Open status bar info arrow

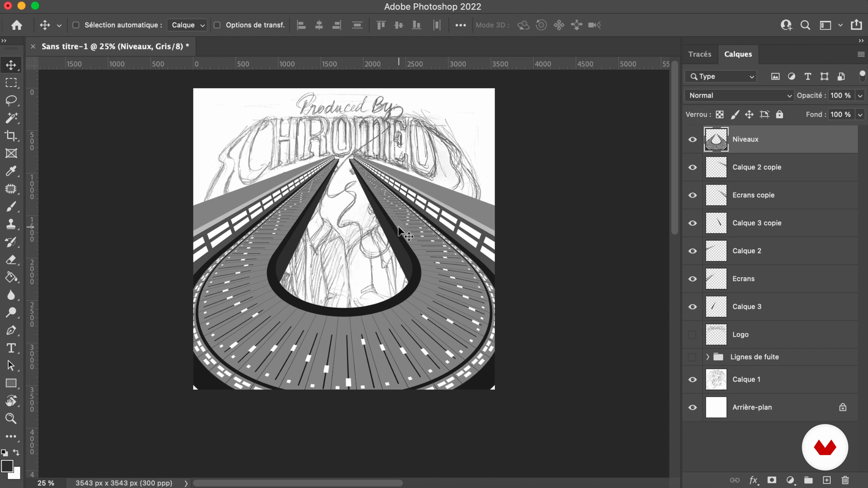click(186, 483)
